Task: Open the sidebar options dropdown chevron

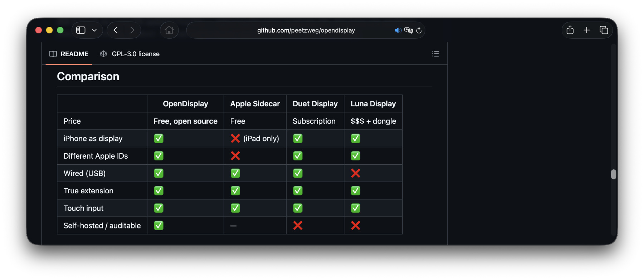Action: pos(94,30)
